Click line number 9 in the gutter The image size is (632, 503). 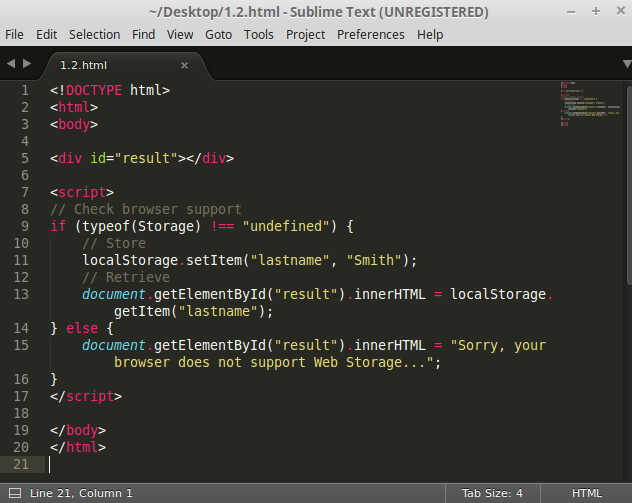pos(25,226)
